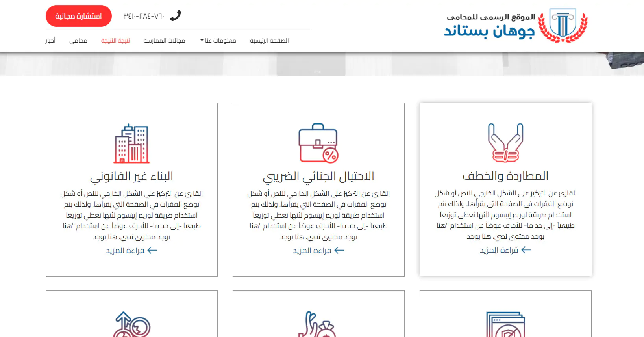Click the phone handset icon
The width and height of the screenshot is (644, 337).
[x=175, y=16]
